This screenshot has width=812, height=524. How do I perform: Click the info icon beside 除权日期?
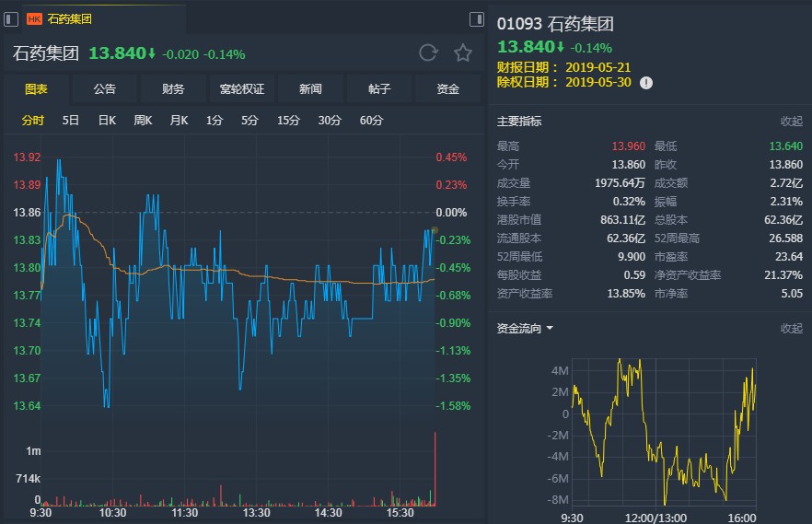[646, 82]
